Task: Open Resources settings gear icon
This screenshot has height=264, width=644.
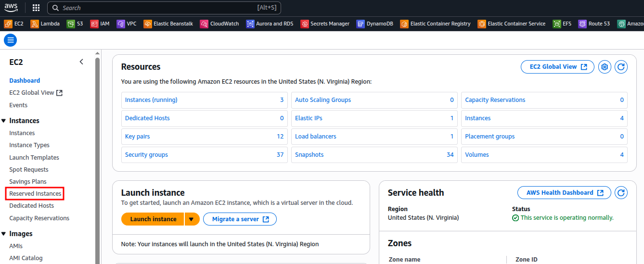Action: [x=605, y=67]
